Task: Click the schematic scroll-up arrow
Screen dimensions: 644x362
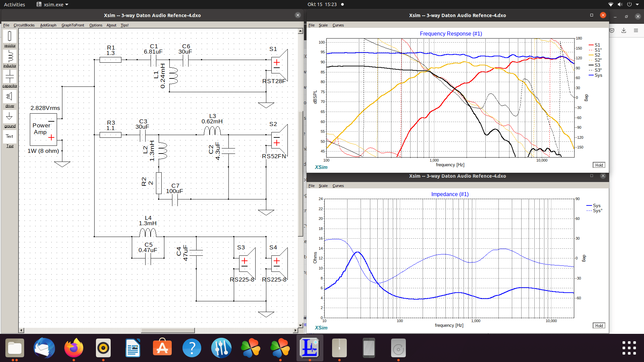Action: (301, 31)
